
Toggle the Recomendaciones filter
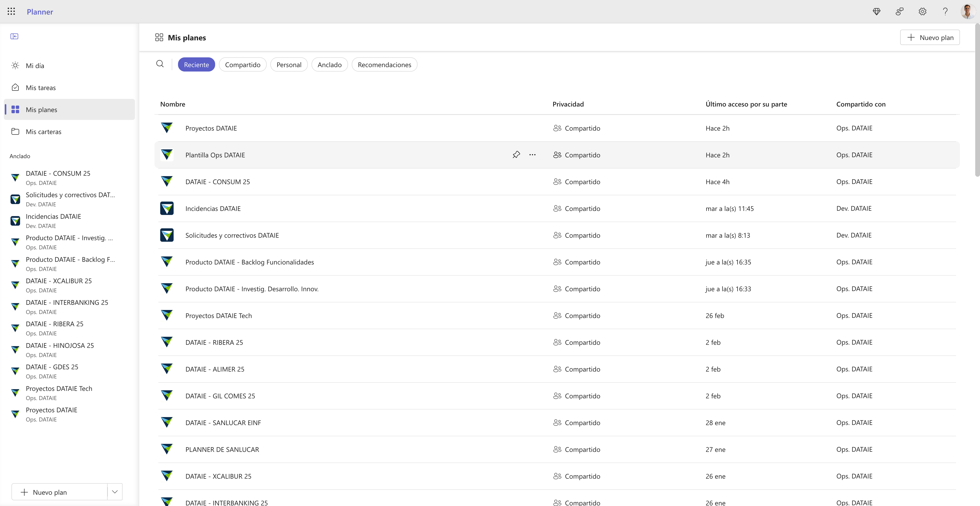pyautogui.click(x=384, y=65)
